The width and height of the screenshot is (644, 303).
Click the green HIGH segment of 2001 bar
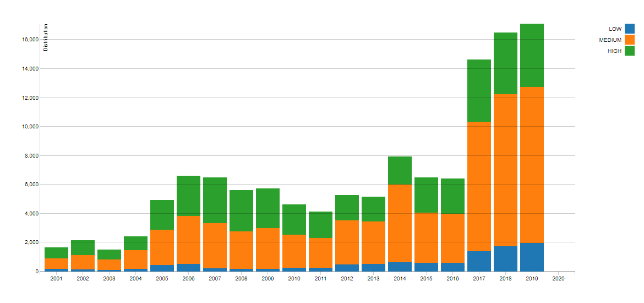click(56, 253)
